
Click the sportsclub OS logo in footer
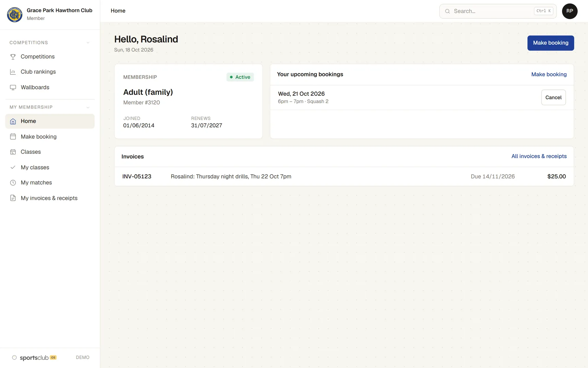point(35,358)
